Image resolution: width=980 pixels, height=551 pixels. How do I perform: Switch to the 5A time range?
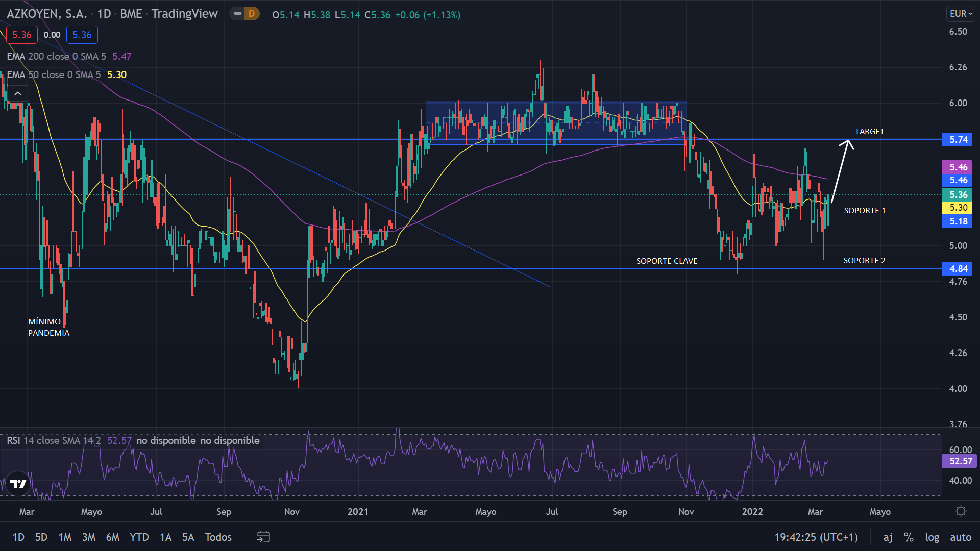(x=188, y=537)
